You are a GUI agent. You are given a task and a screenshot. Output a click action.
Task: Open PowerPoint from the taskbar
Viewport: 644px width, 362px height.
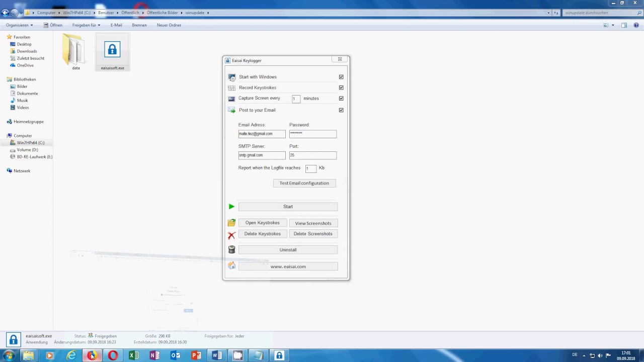tap(196, 355)
